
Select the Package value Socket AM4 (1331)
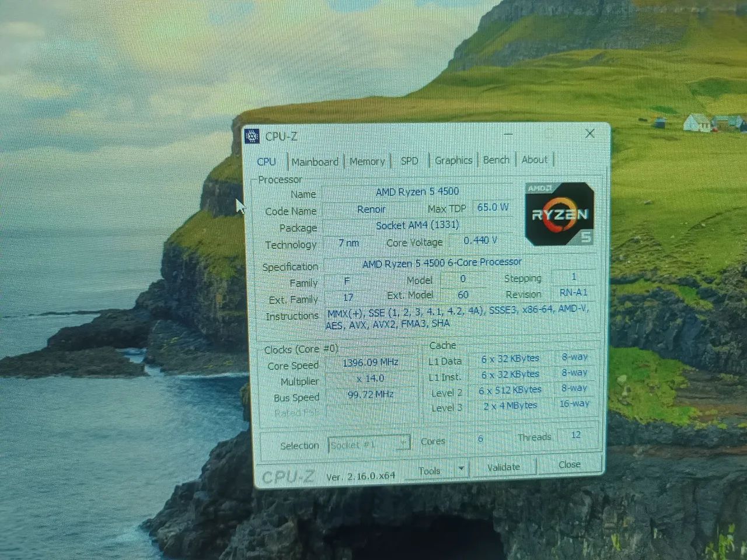[x=417, y=225]
